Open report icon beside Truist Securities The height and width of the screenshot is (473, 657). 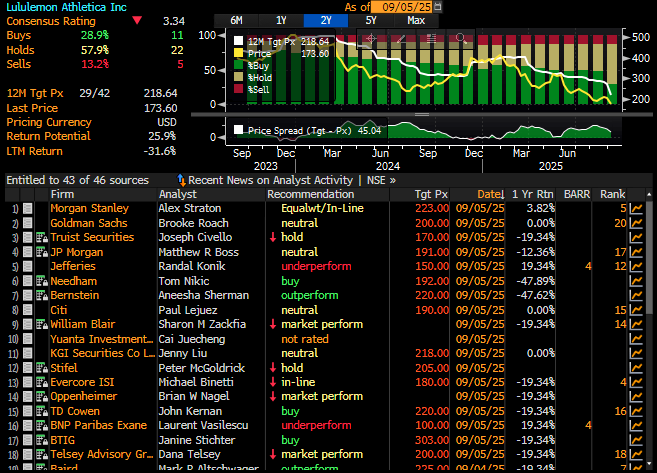coord(41,238)
